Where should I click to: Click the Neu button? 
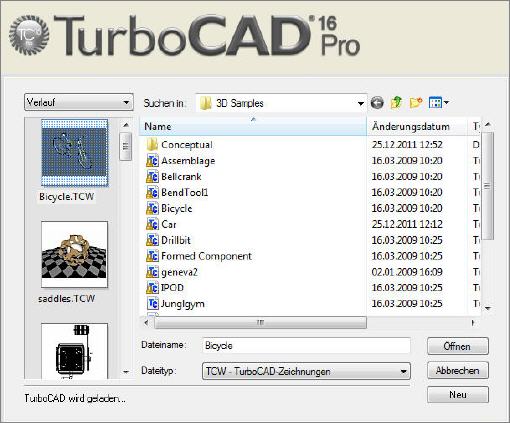point(458,395)
